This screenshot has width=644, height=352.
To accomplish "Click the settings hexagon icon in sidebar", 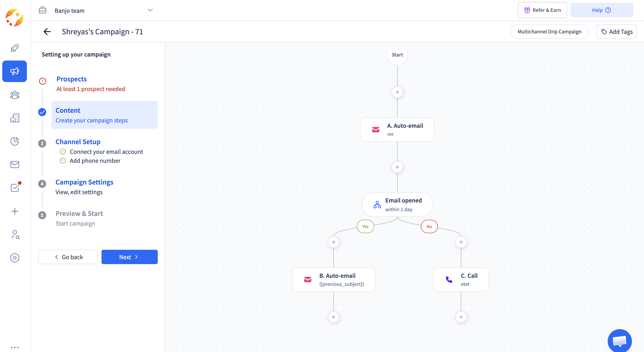I will [x=15, y=258].
